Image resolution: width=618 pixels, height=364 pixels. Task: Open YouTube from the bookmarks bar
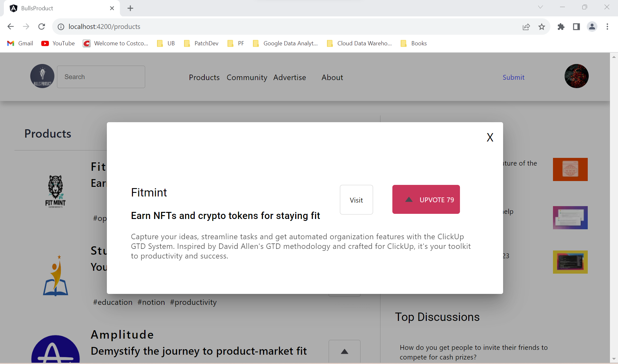[58, 43]
